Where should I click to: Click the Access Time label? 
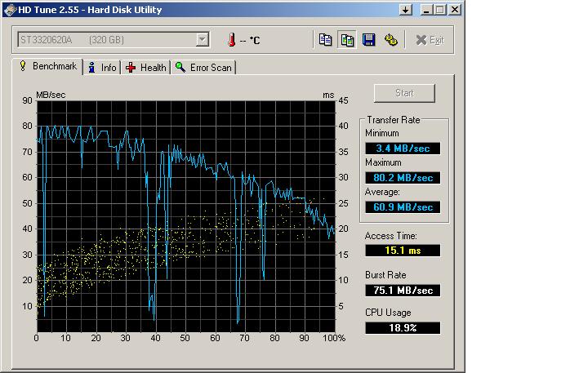pos(390,236)
